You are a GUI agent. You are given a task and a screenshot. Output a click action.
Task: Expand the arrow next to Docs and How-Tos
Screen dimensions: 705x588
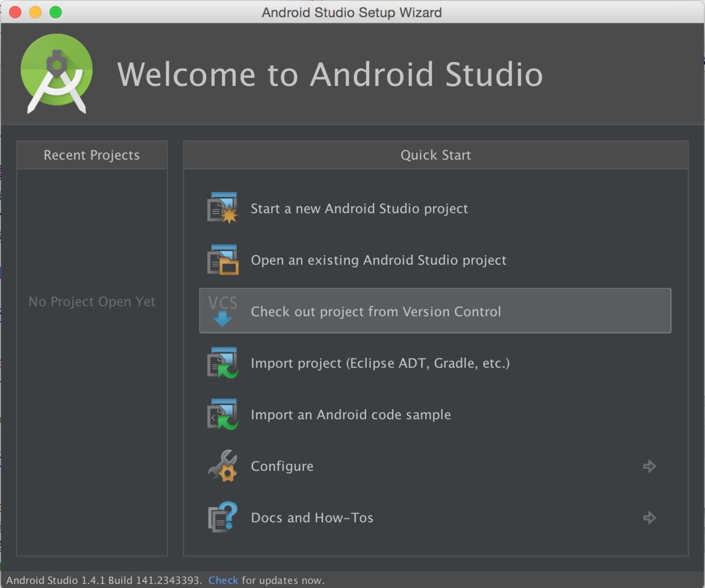point(649,518)
